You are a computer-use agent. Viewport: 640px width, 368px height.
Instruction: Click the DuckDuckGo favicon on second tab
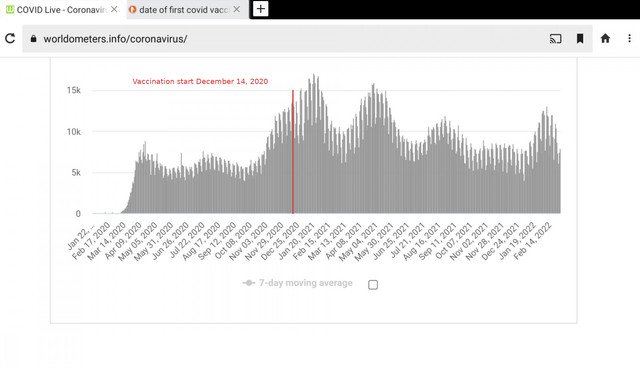(132, 9)
